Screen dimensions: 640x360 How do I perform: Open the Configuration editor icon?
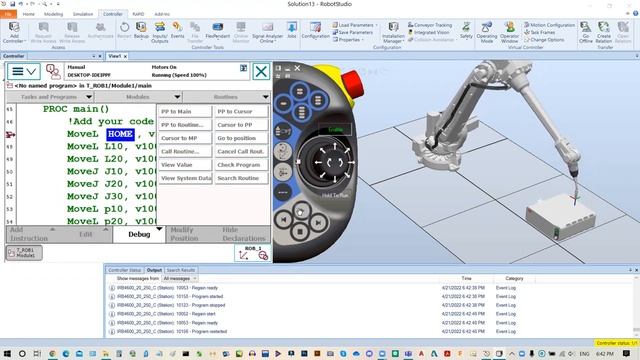click(315, 31)
